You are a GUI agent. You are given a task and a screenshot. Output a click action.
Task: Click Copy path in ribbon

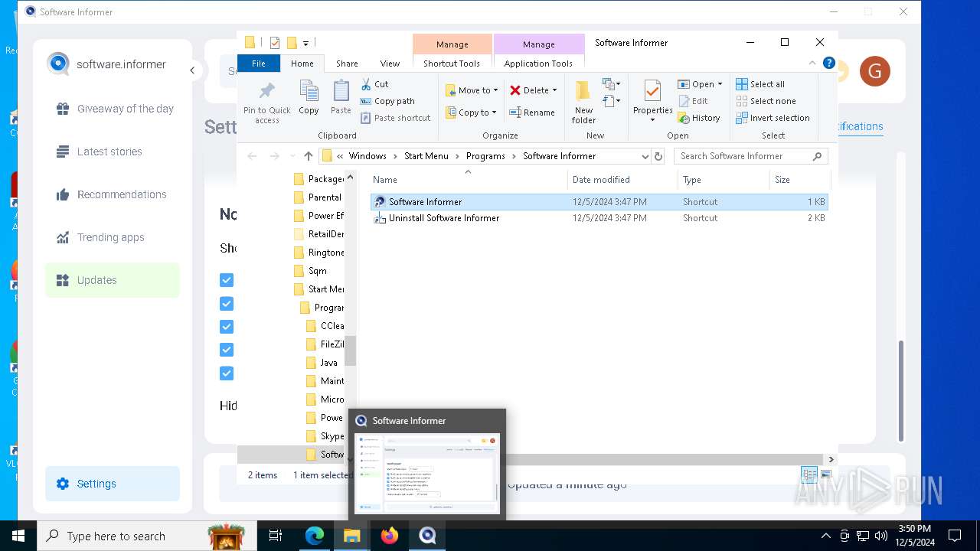coord(387,101)
